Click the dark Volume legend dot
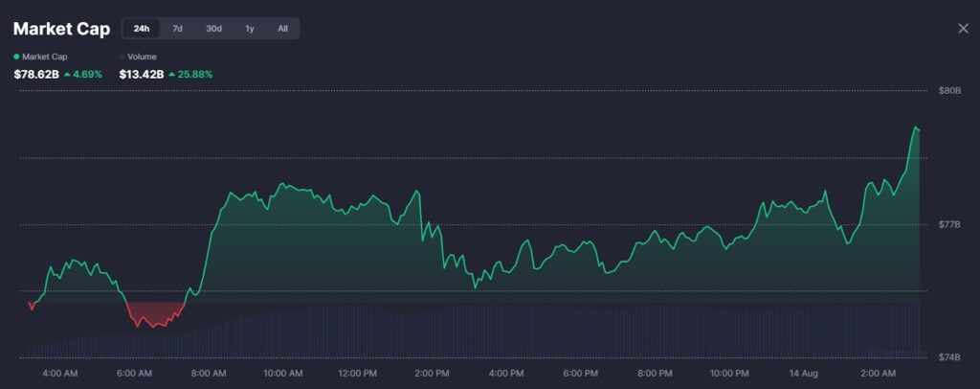This screenshot has height=389, width=980. coord(122,57)
